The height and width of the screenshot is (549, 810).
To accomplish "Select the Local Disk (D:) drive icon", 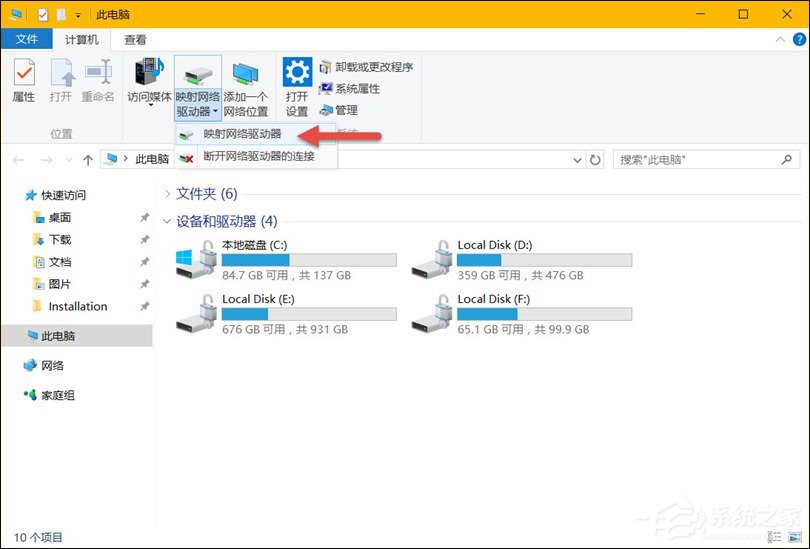I will (x=432, y=259).
